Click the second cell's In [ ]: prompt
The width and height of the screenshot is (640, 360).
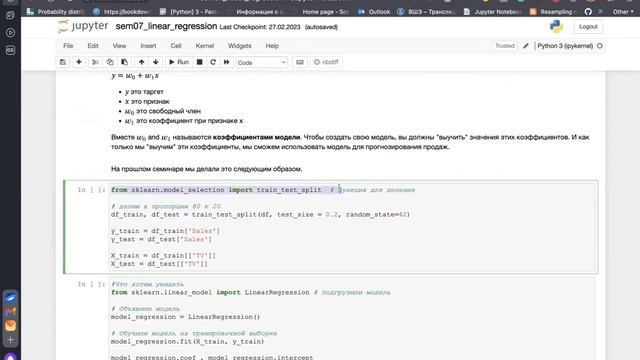tap(91, 284)
